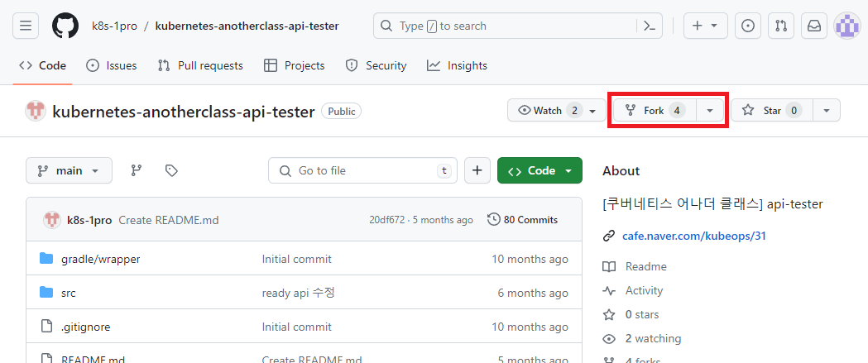Open kubernetes-anotherclass-api-tester breadcrumb link

tap(247, 26)
